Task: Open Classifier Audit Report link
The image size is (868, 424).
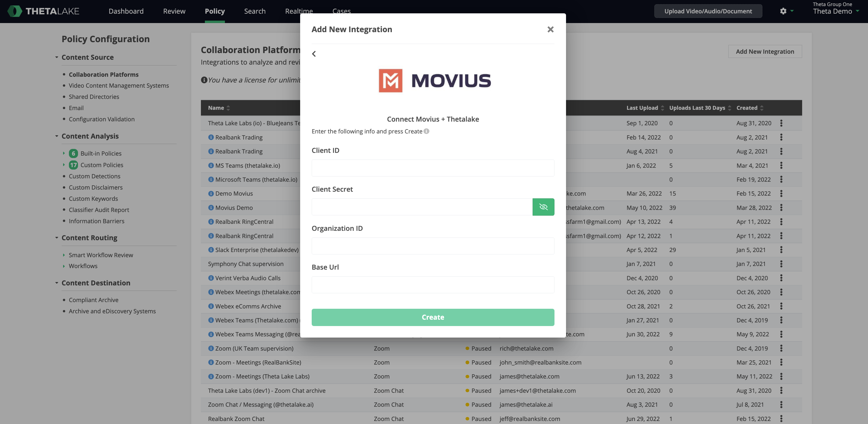Action: pyautogui.click(x=99, y=210)
